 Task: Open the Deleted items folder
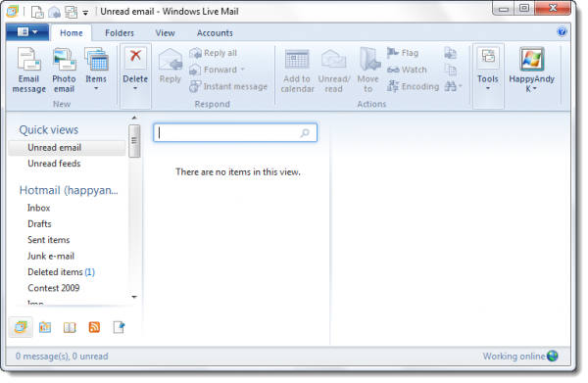tap(61, 272)
